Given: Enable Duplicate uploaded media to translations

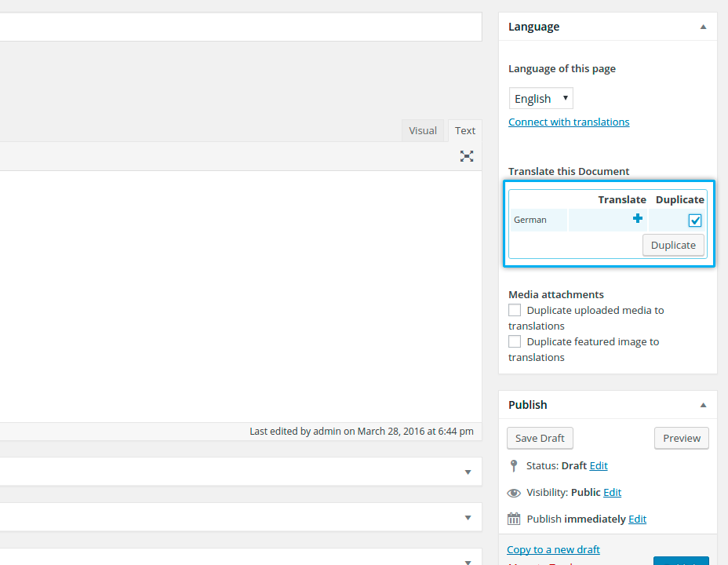Looking at the screenshot, I should 515,310.
